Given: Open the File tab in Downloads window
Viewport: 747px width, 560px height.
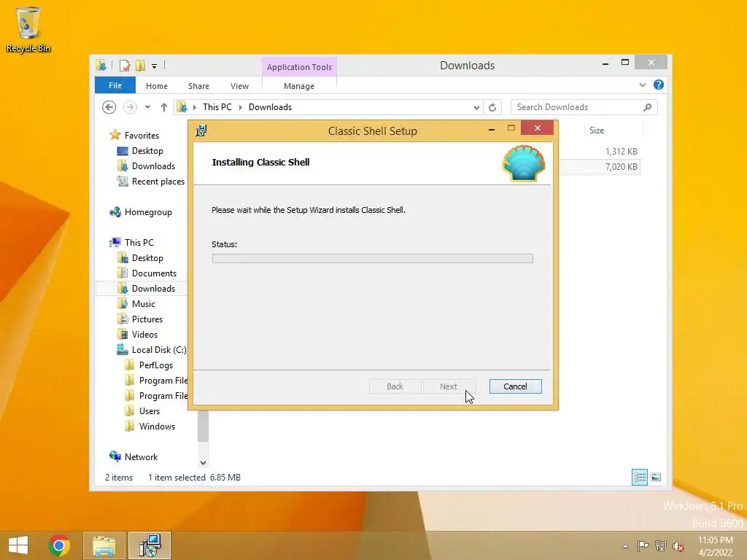Looking at the screenshot, I should [x=115, y=85].
